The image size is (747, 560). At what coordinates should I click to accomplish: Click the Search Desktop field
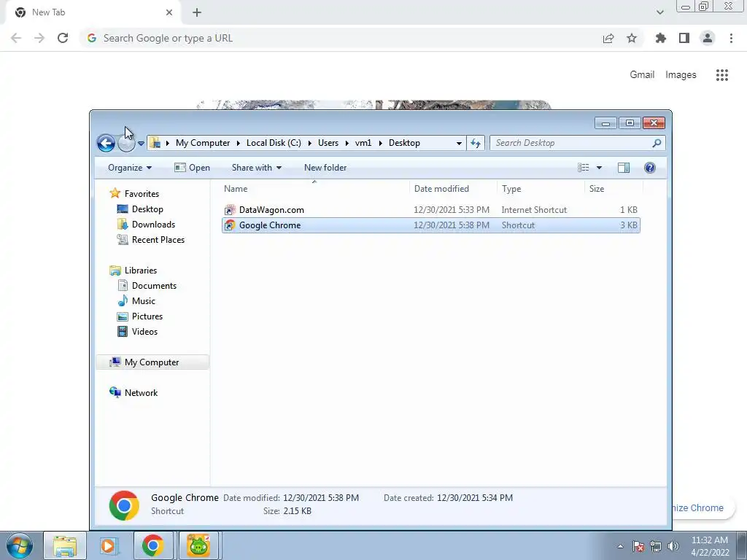578,143
